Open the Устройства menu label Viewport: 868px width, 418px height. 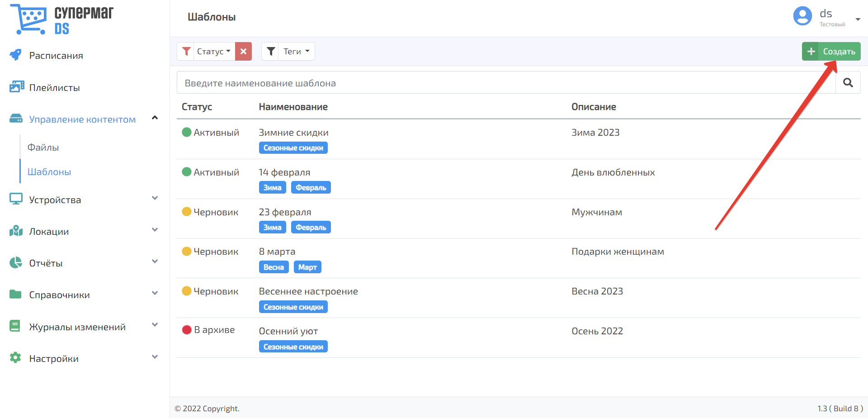pyautogui.click(x=55, y=200)
